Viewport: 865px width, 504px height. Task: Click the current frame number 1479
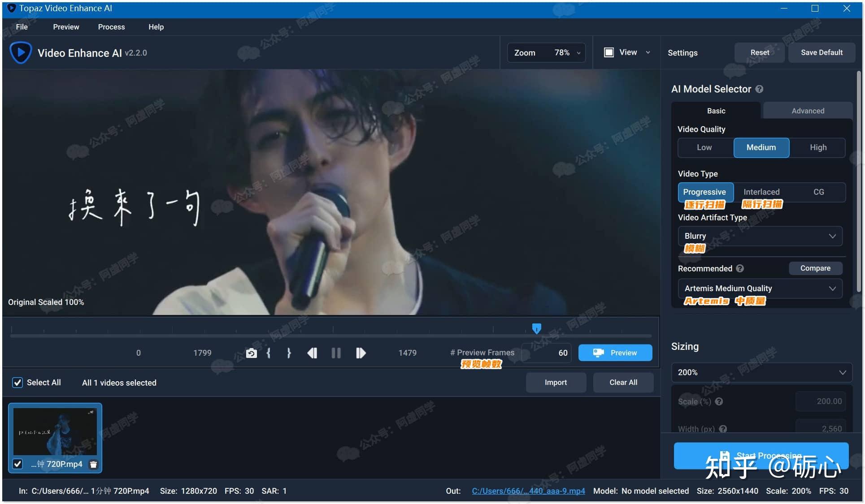click(407, 353)
